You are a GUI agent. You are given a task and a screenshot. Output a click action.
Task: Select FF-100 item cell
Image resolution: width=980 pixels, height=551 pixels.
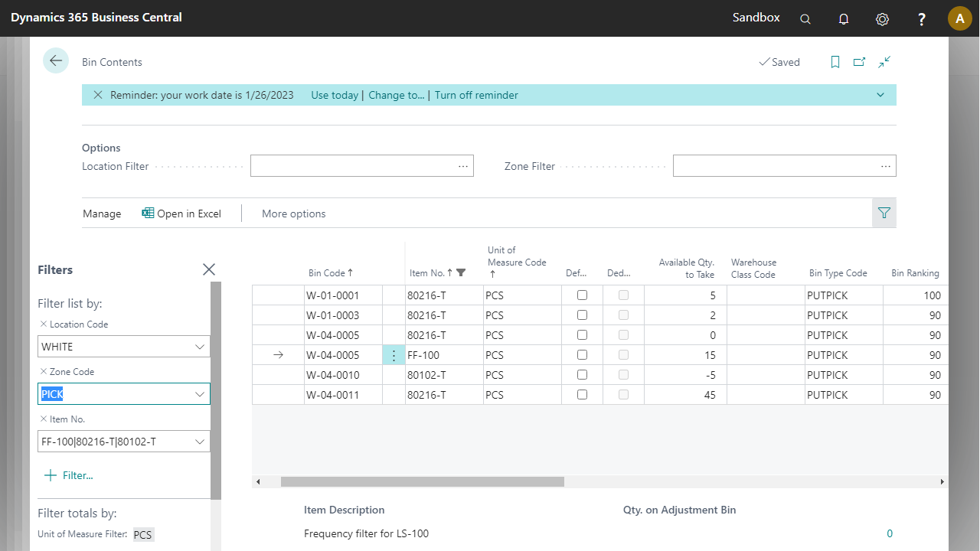pos(444,354)
